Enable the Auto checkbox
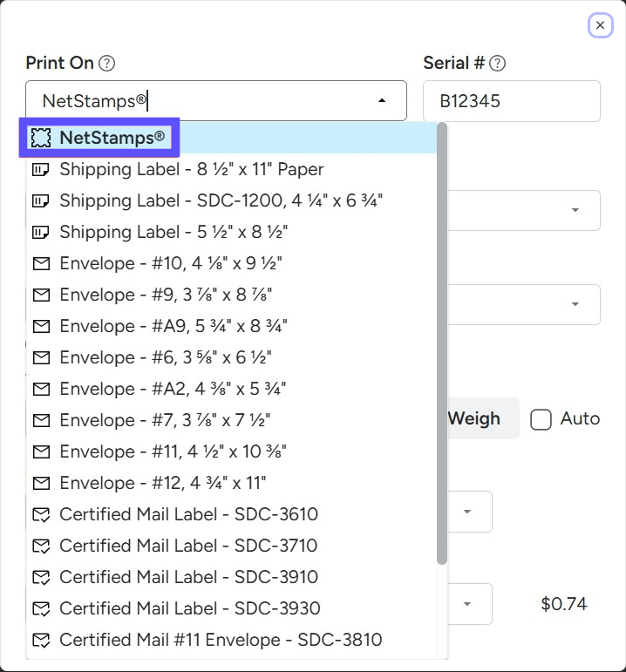Image resolution: width=626 pixels, height=672 pixels. click(x=541, y=419)
